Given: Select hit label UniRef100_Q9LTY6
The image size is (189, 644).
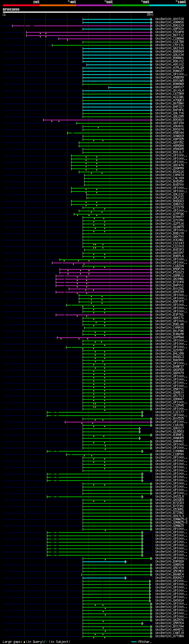Looking at the screenshot, I should point(170,113).
